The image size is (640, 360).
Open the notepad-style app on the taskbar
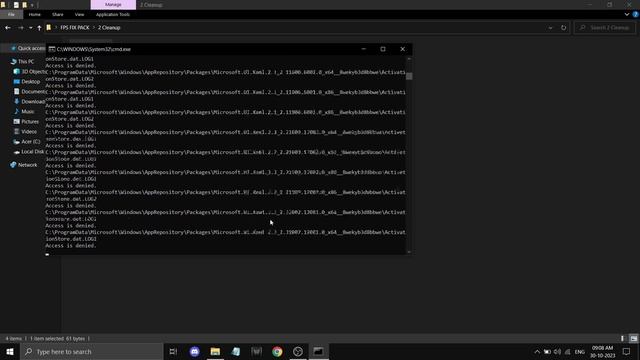pyautogui.click(x=236, y=351)
